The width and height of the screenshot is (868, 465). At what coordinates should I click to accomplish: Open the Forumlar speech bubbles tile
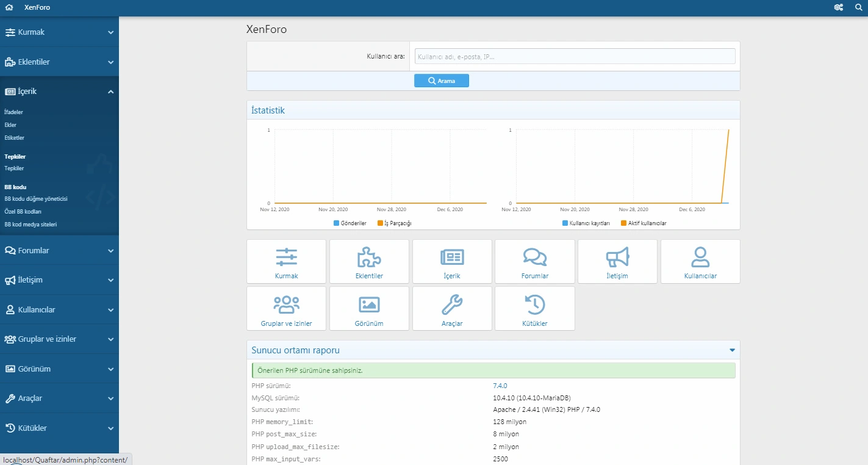tap(535, 261)
